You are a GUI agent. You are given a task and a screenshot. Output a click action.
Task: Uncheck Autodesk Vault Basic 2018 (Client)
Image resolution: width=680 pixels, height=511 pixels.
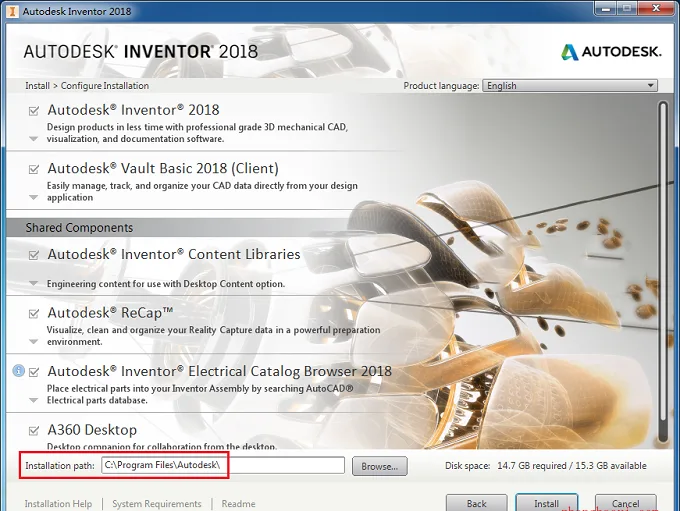pos(34,169)
